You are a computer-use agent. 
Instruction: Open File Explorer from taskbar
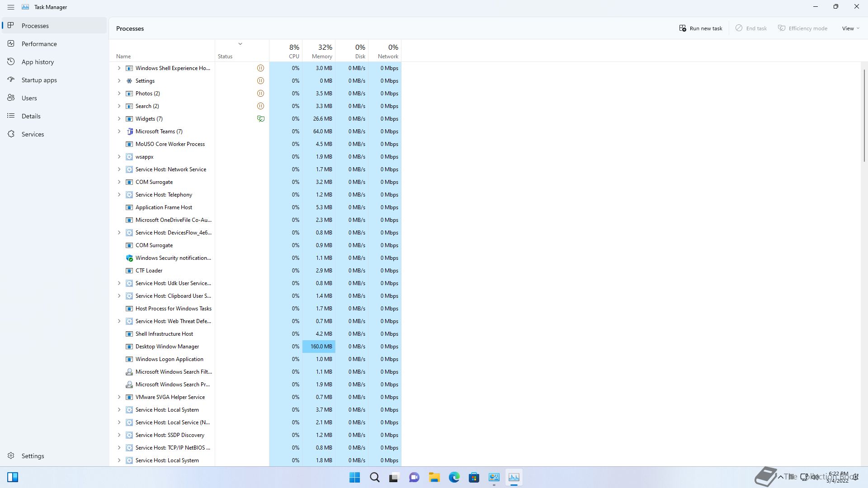pos(434,477)
